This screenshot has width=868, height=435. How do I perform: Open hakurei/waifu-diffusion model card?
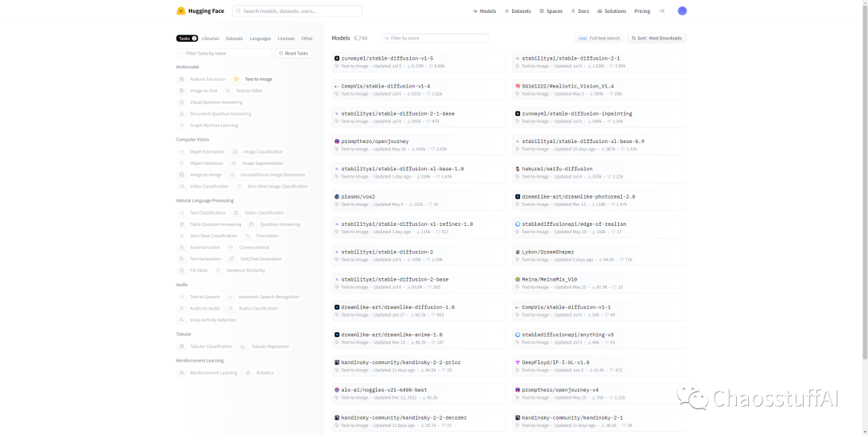[599, 172]
